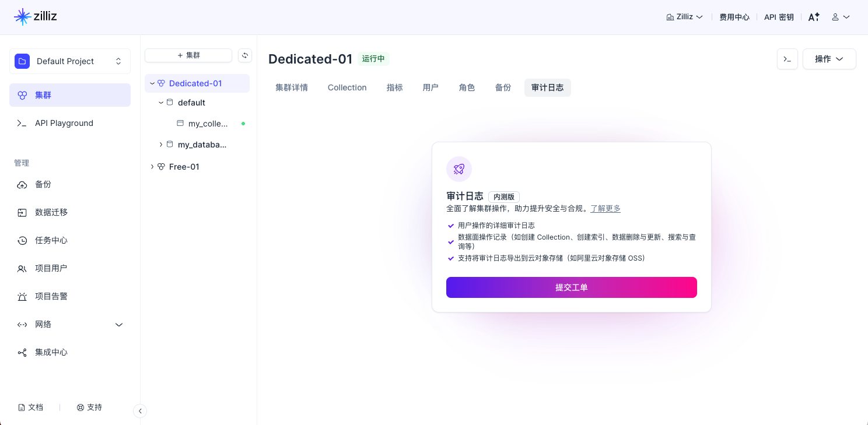This screenshot has height=425, width=868.
Task: Open 数据迁移 in sidebar
Action: (x=51, y=212)
